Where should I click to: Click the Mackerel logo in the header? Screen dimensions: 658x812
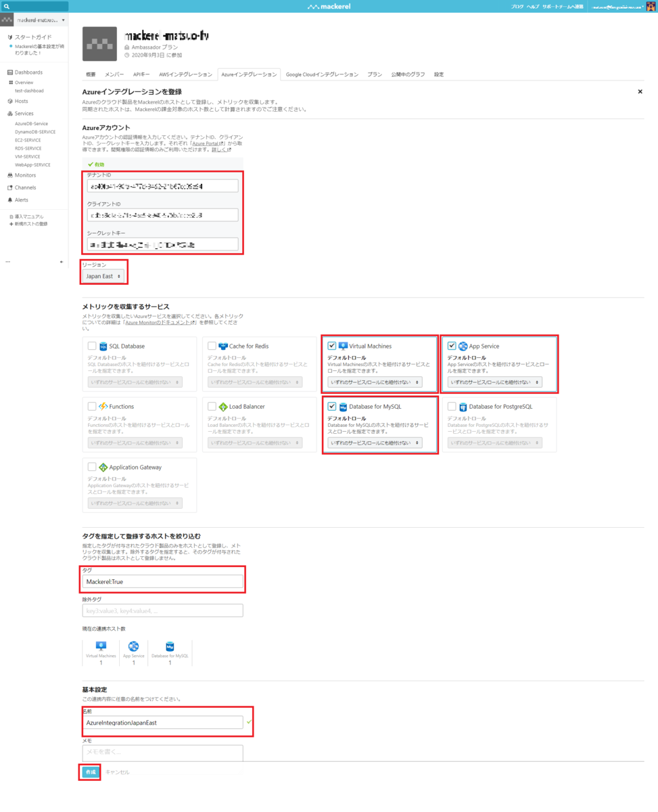(329, 7)
